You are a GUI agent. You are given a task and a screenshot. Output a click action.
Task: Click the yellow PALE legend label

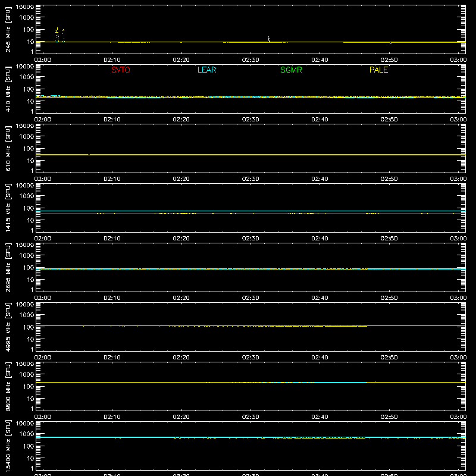pos(378,70)
